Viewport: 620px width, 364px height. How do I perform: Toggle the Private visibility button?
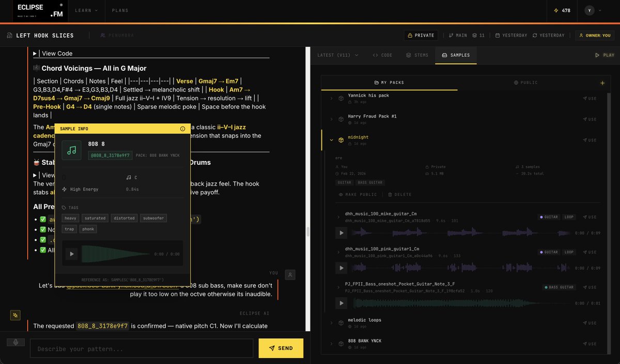pyautogui.click(x=421, y=36)
